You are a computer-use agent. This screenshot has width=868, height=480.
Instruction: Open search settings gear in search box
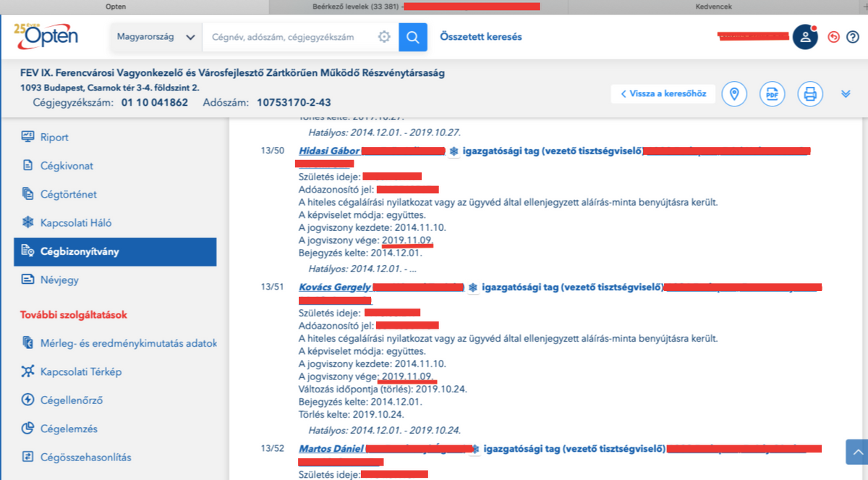[x=384, y=37]
